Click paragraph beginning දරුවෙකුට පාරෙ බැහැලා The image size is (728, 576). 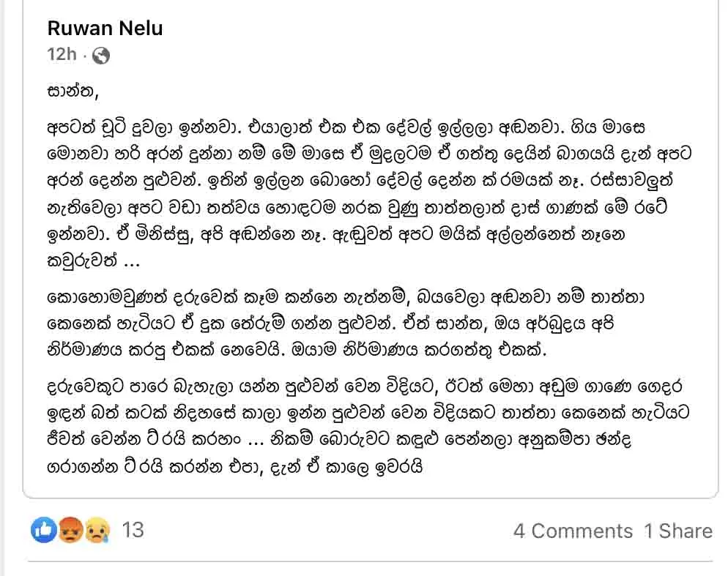[x=368, y=426]
